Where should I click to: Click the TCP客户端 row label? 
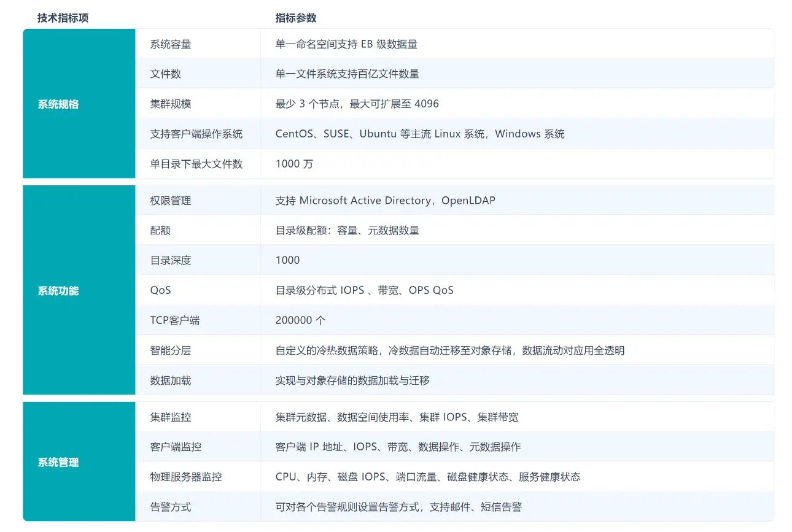tap(175, 320)
